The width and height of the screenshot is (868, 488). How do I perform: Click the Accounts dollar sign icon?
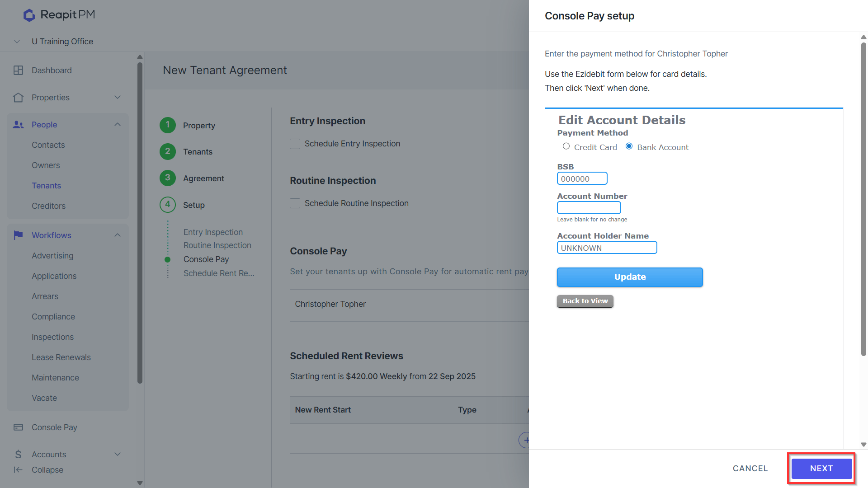pyautogui.click(x=19, y=455)
